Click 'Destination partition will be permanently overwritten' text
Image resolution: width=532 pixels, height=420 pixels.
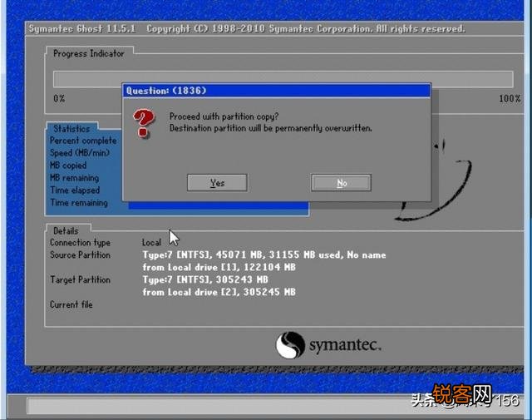[x=271, y=128]
